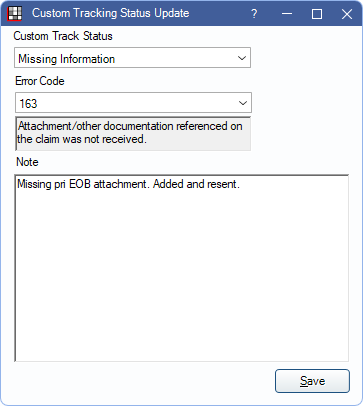Click the title bar text 'Custom Tracking Status Update'

tap(111, 13)
